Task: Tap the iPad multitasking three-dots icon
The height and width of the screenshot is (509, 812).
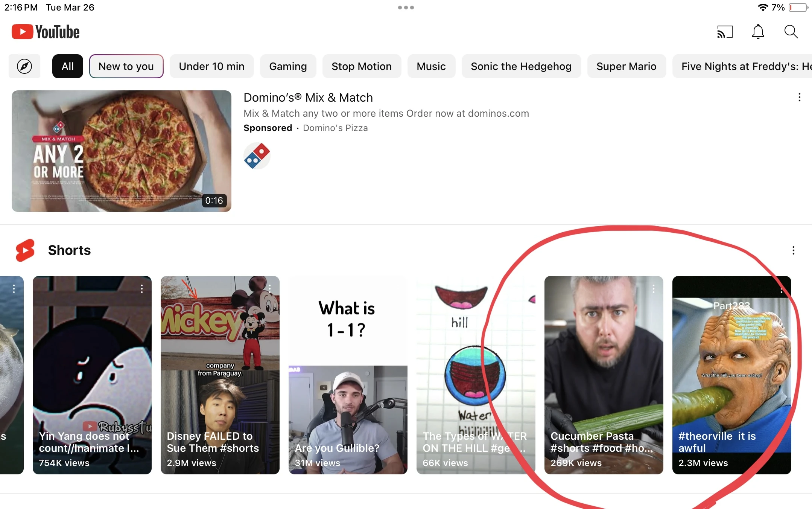Action: pos(406,8)
